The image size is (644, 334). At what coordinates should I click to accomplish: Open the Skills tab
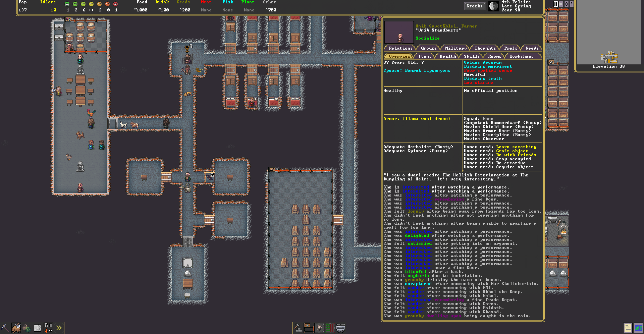coord(472,56)
